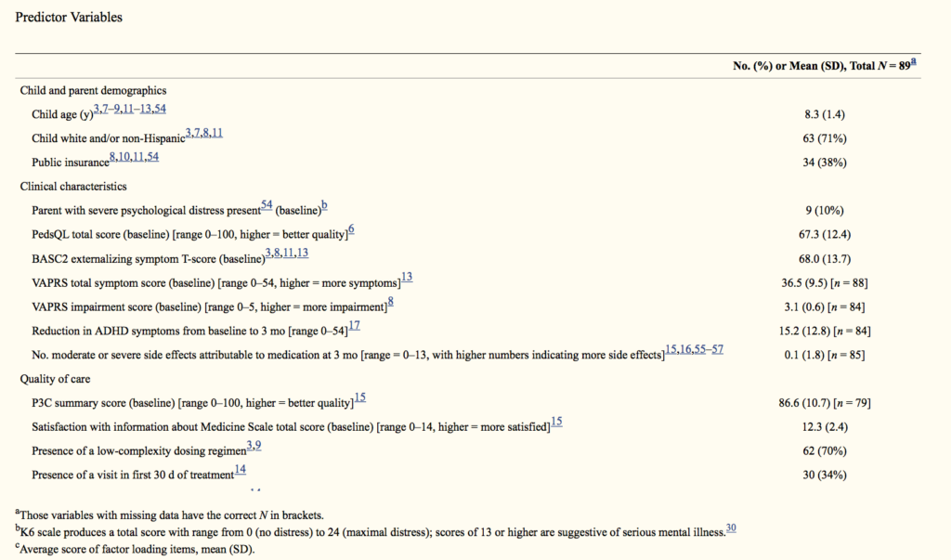
Task: Open footnote b link after (baseline) in Parent row
Action: pos(324,205)
